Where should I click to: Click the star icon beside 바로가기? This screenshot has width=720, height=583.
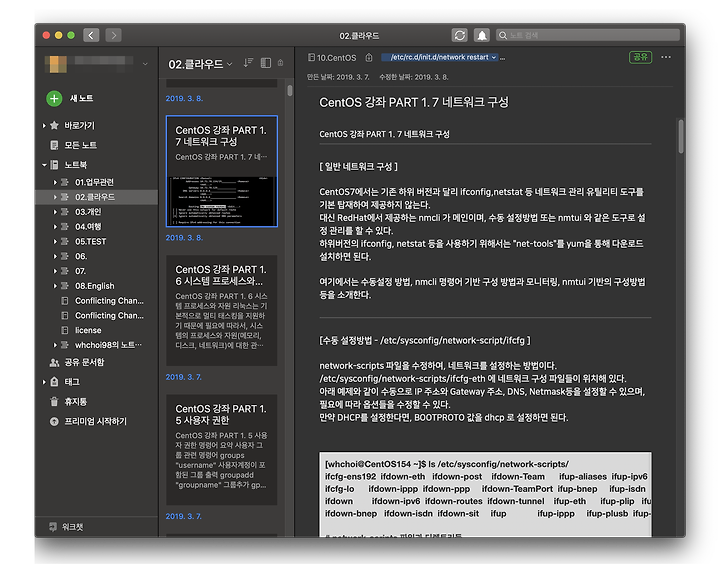(54, 125)
